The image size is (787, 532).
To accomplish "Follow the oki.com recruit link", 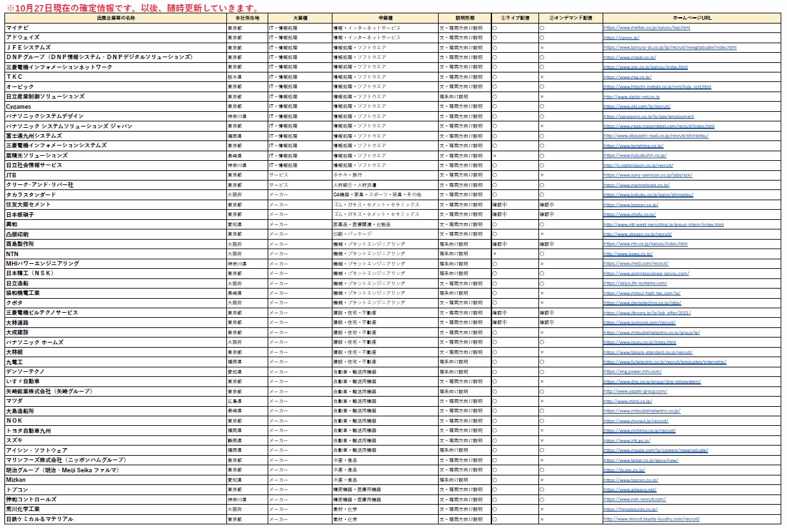I will (x=637, y=107).
